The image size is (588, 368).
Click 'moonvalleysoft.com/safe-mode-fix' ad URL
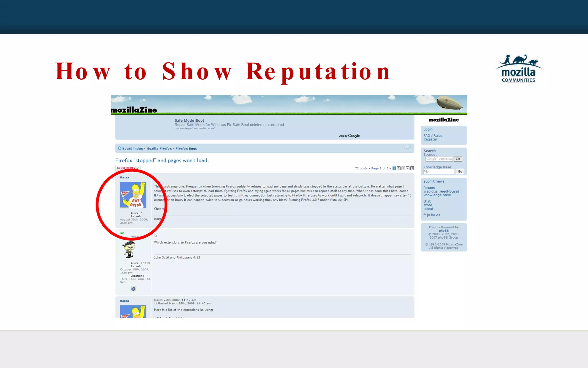click(x=196, y=129)
